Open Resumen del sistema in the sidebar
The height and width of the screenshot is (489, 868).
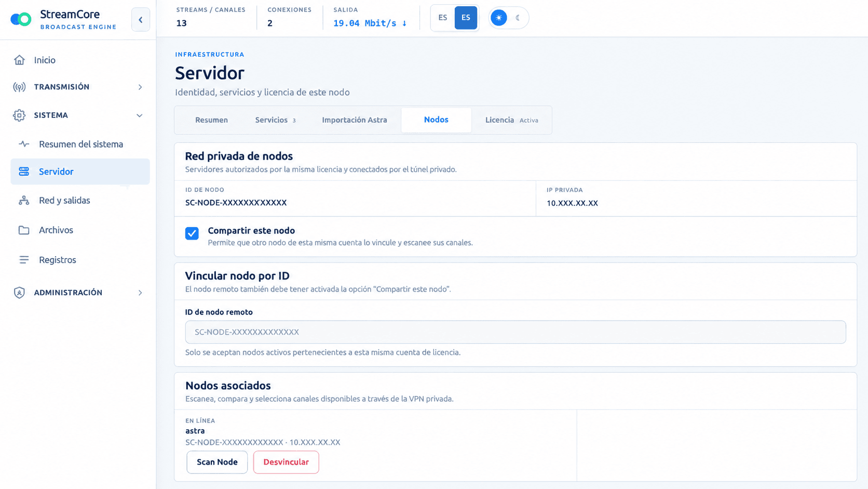click(80, 144)
